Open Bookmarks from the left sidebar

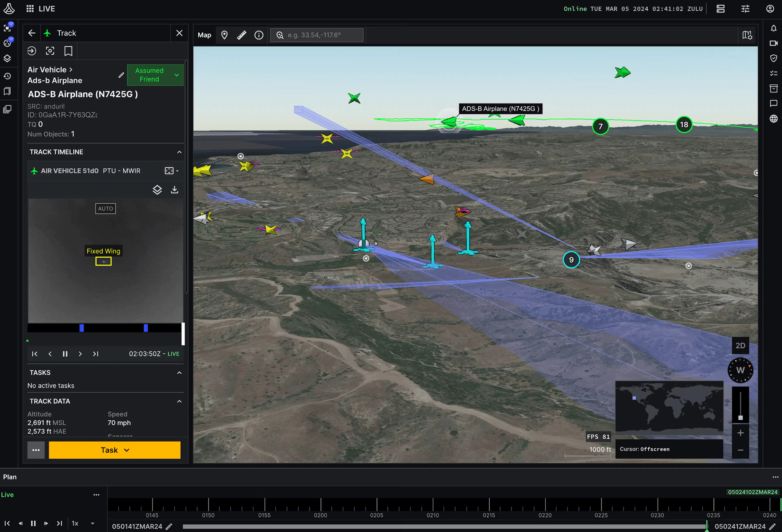point(8,91)
